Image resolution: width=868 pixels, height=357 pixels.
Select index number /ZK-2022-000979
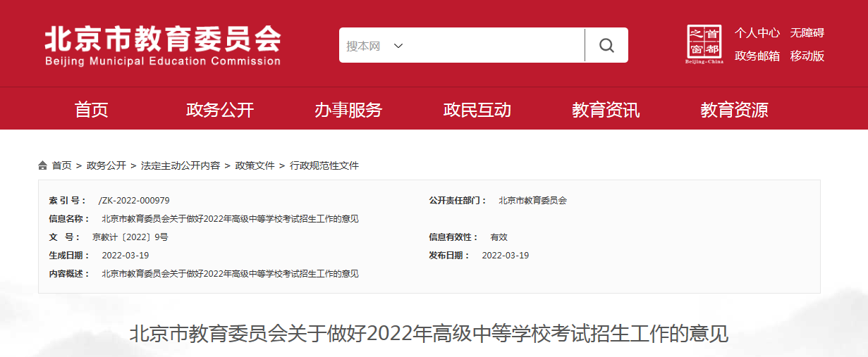click(x=134, y=201)
